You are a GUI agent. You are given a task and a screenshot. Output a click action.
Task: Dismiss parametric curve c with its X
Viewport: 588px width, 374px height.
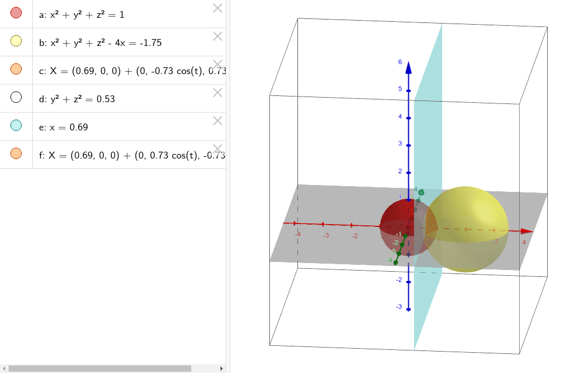217,65
